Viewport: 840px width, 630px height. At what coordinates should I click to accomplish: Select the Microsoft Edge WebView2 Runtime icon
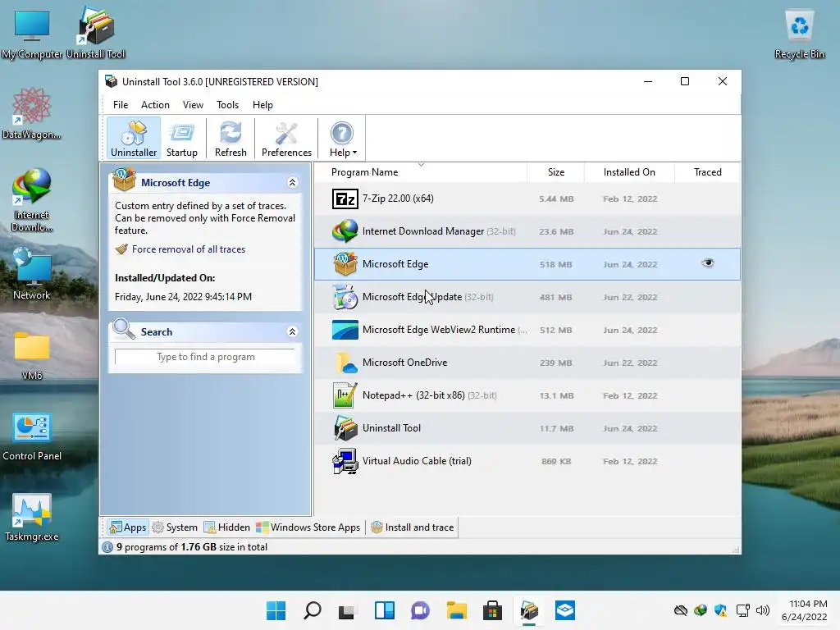(345, 330)
